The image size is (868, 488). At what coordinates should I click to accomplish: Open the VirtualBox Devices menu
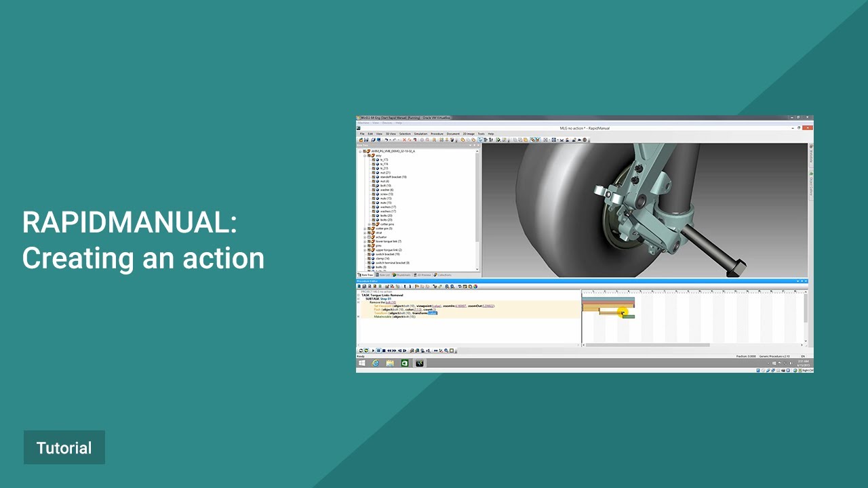point(387,123)
